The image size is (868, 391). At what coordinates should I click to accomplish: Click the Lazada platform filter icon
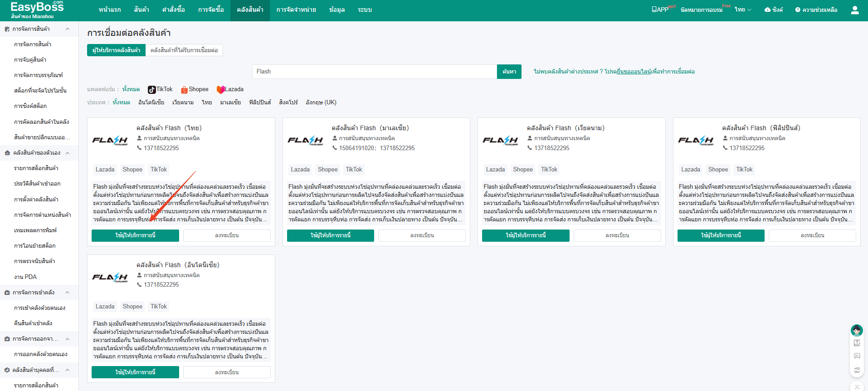pos(220,89)
